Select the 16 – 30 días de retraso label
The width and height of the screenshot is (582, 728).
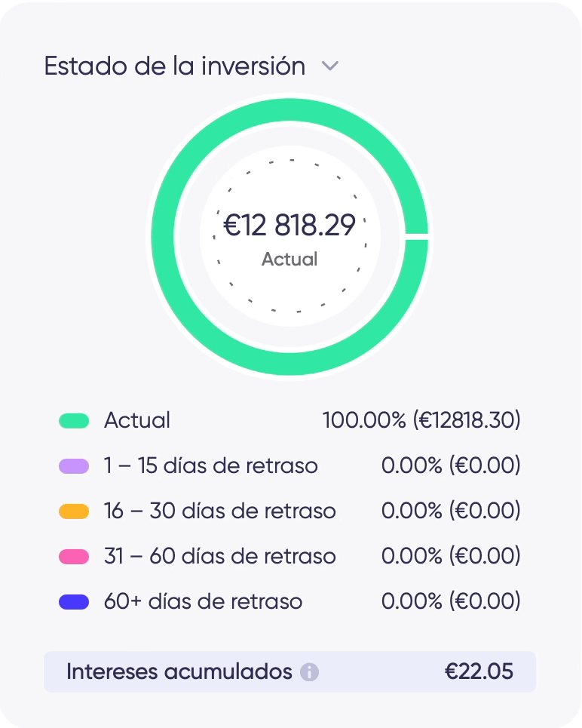pos(219,511)
